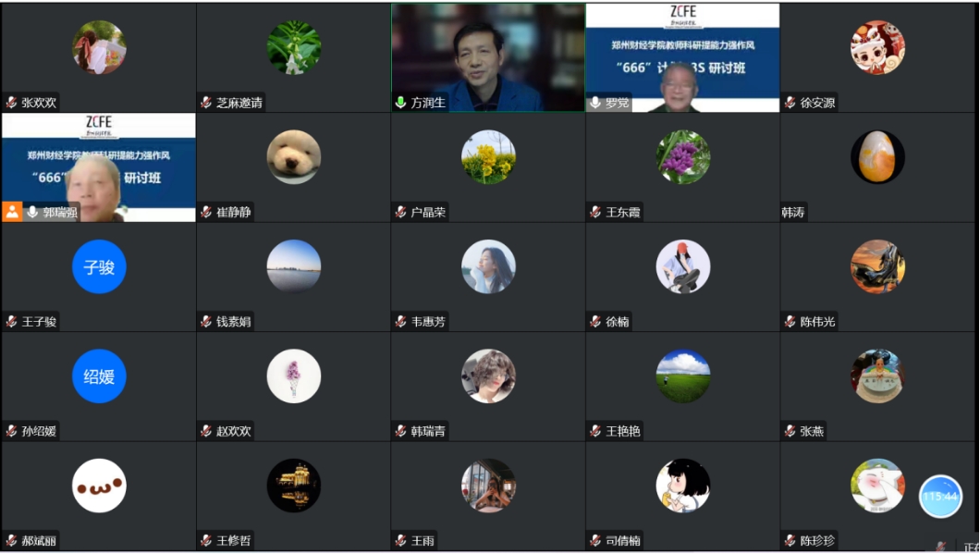Select 方润生's speaking video tile
980x554 pixels.
(x=488, y=57)
